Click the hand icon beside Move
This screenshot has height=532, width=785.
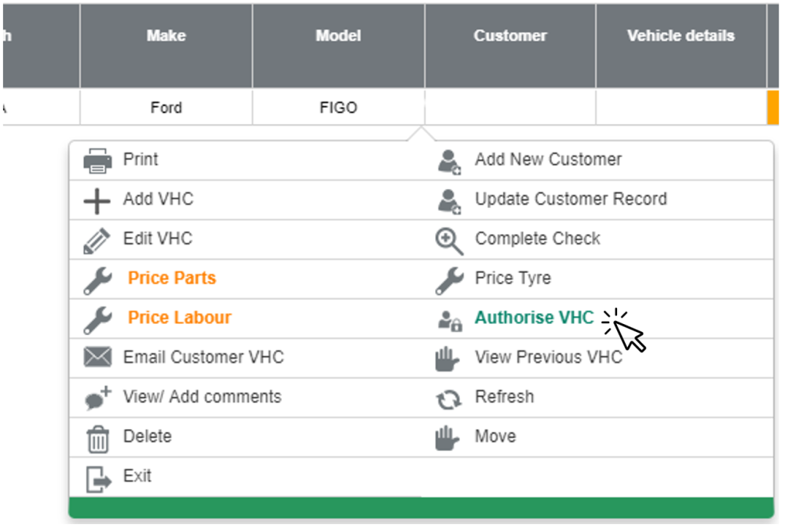point(447,438)
